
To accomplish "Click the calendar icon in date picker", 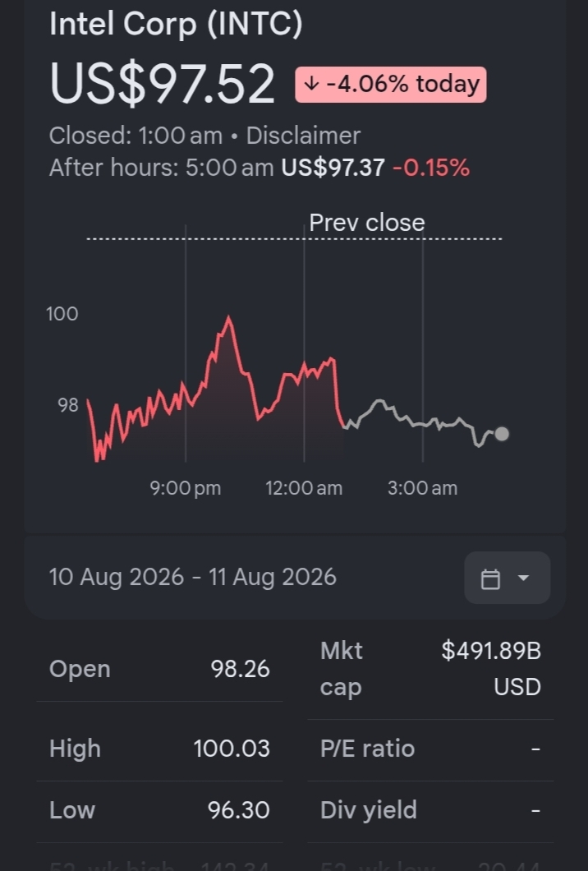I will coord(490,578).
